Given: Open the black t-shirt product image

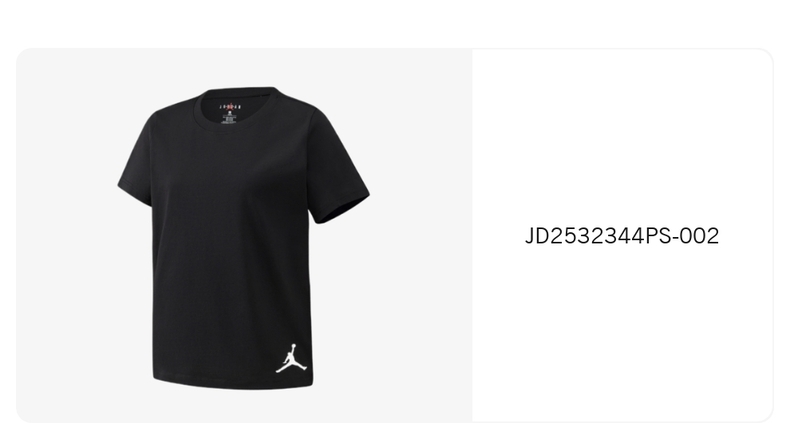Looking at the screenshot, I should click(244, 238).
